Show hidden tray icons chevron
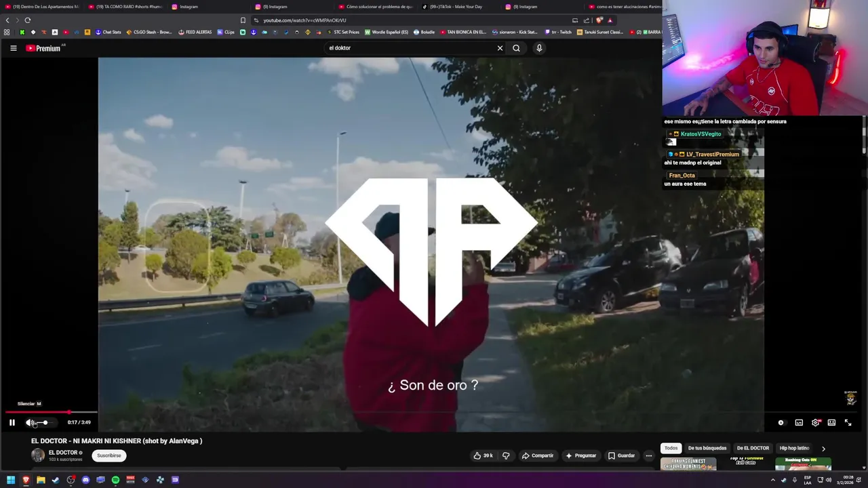The height and width of the screenshot is (488, 868). tap(772, 480)
